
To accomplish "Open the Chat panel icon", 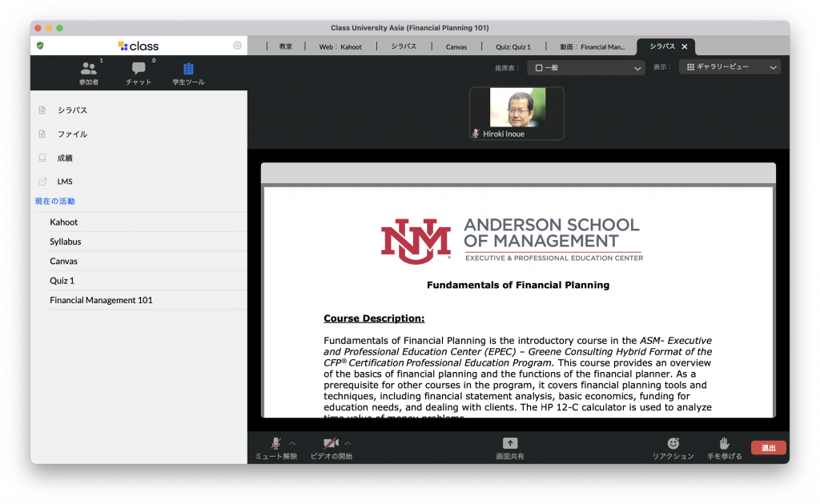I will [x=139, y=69].
